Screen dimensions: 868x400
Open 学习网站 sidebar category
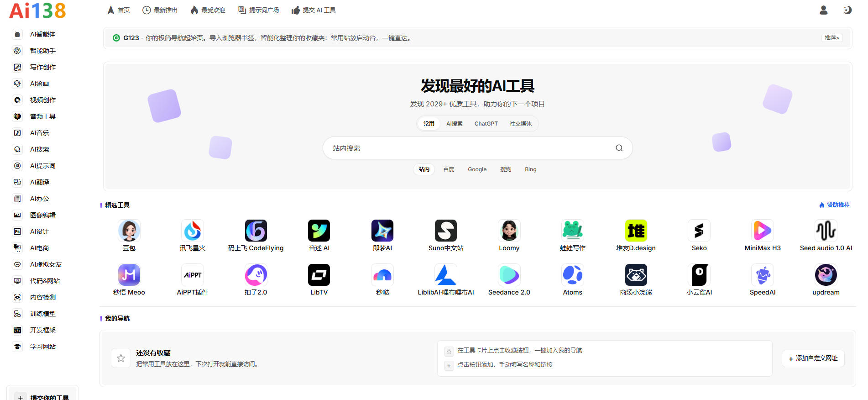(x=42, y=347)
